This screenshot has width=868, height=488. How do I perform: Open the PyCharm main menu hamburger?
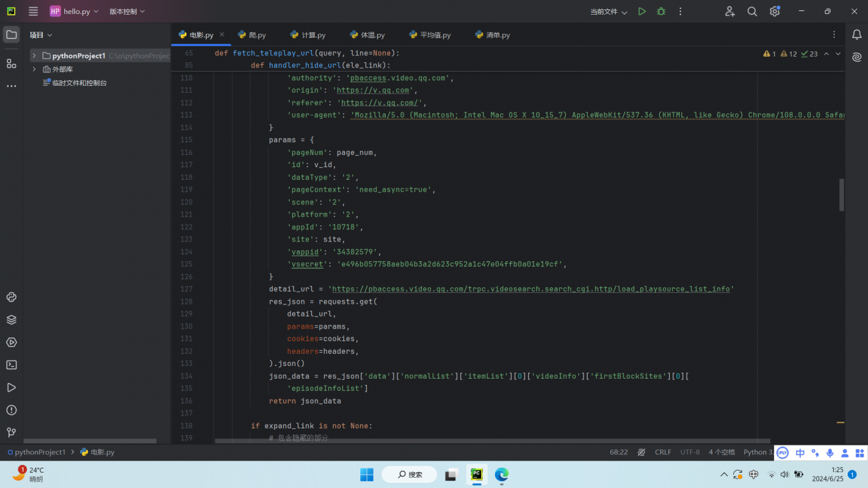34,11
